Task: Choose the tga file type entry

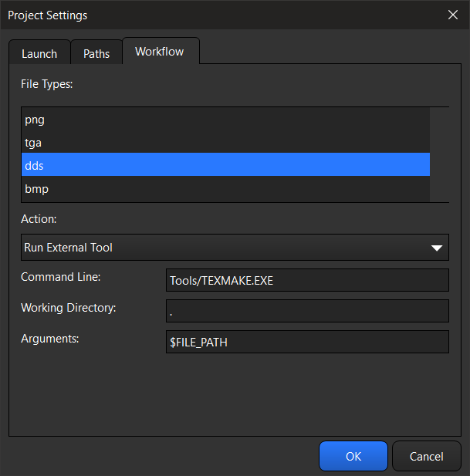Action: coord(225,143)
